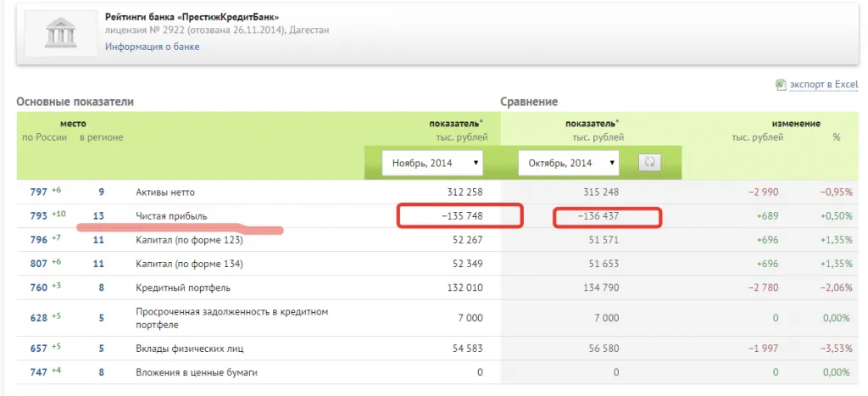Sort by the "в регионе" column header
This screenshot has width=868, height=396.
click(101, 137)
